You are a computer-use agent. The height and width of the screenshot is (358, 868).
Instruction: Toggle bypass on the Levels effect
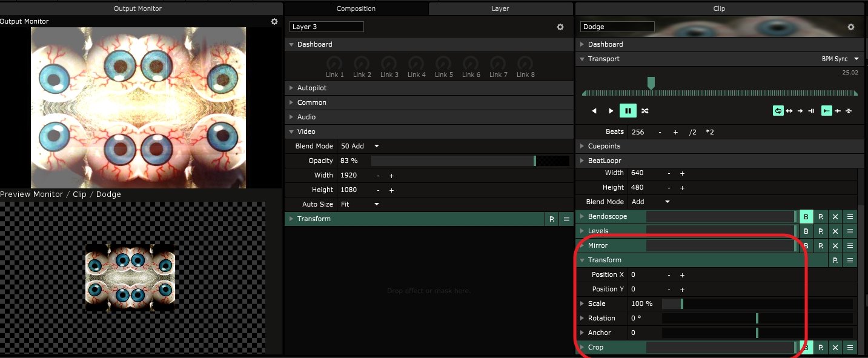[806, 231]
